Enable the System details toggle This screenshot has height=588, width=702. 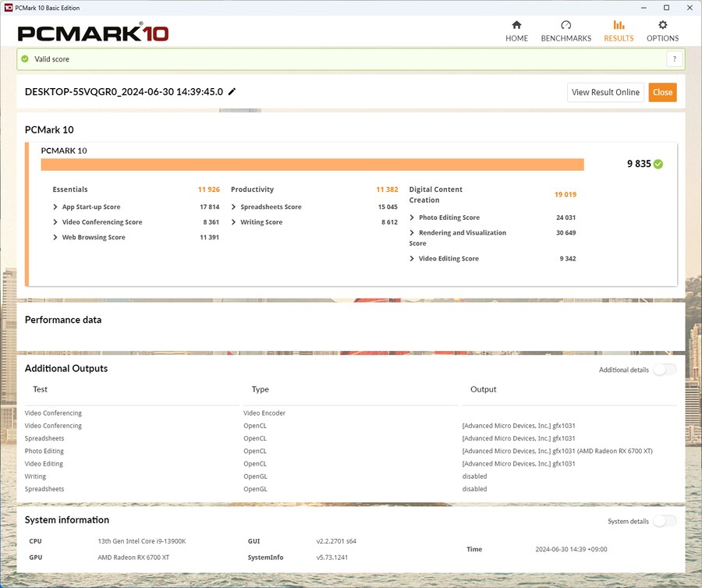click(x=665, y=521)
